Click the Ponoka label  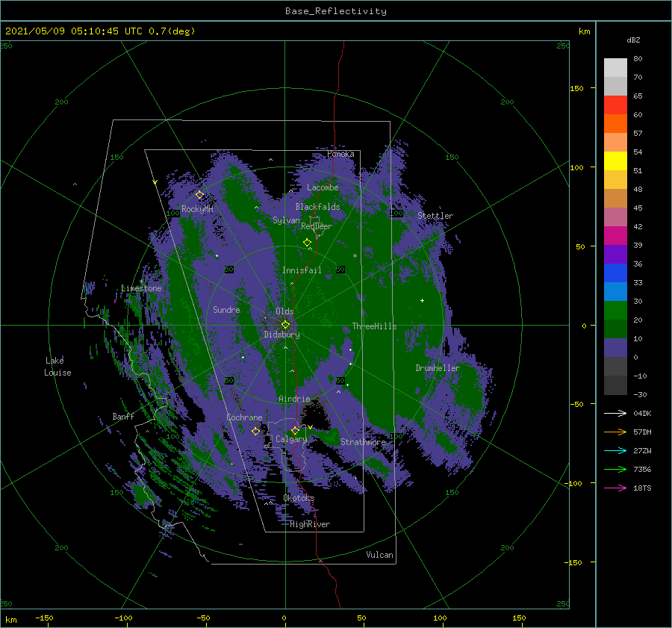340,154
